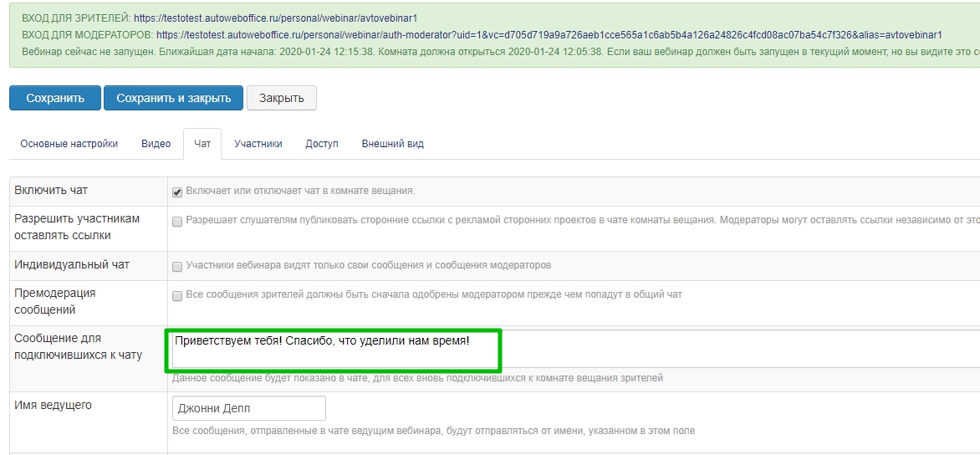Switch to the Внешний вид tab
The image size is (980, 455).
coord(392,144)
